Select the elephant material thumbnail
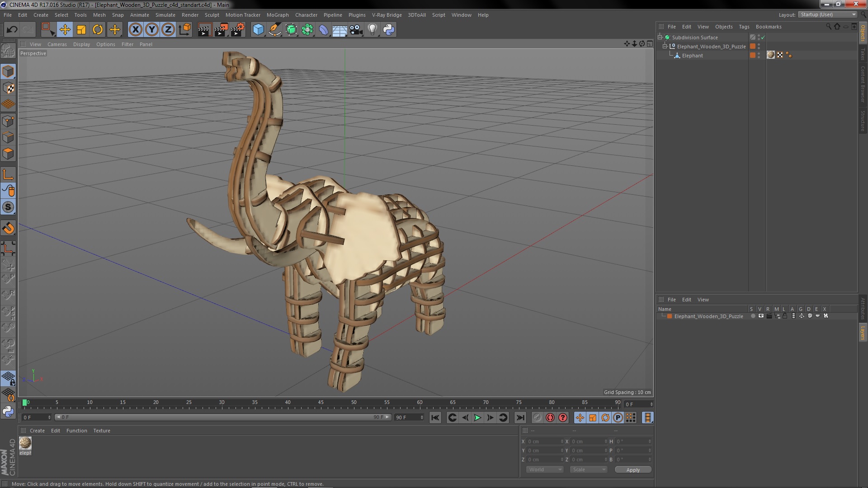The height and width of the screenshot is (488, 868). pos(25,443)
